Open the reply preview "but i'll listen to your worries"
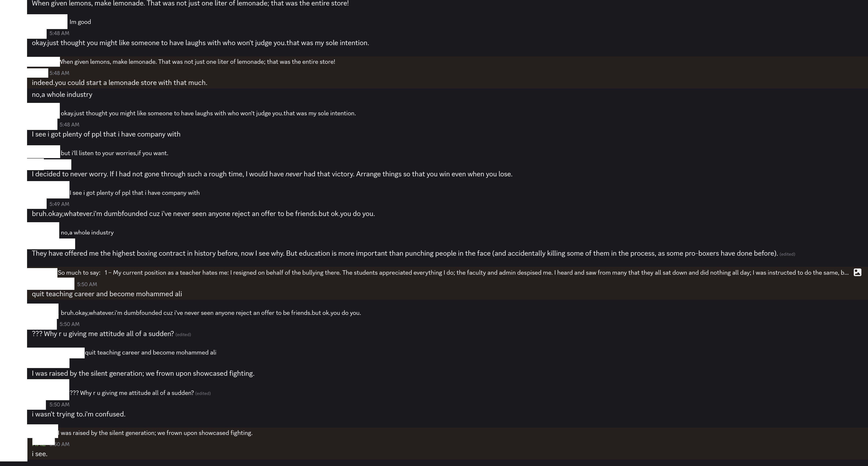Screen dimensions: 868x466 pyautogui.click(x=115, y=153)
